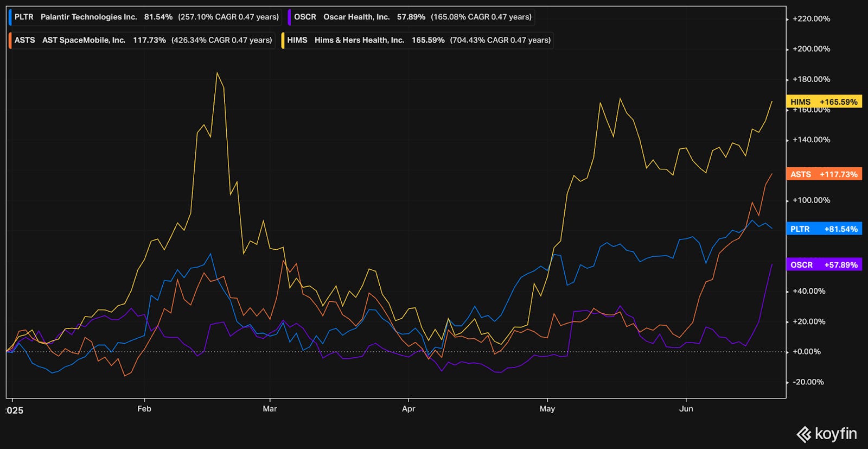Click the Mar label on the time axis

coord(270,409)
